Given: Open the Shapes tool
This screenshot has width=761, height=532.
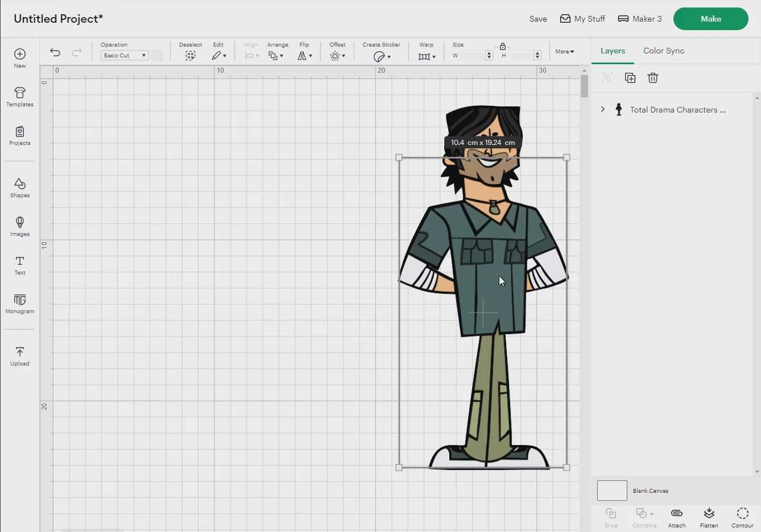Looking at the screenshot, I should (x=20, y=188).
